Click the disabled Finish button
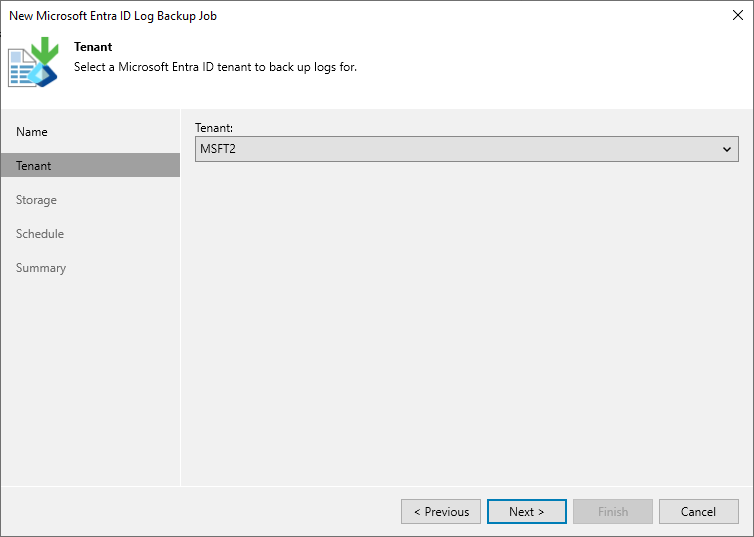The height and width of the screenshot is (537, 754). coord(613,512)
